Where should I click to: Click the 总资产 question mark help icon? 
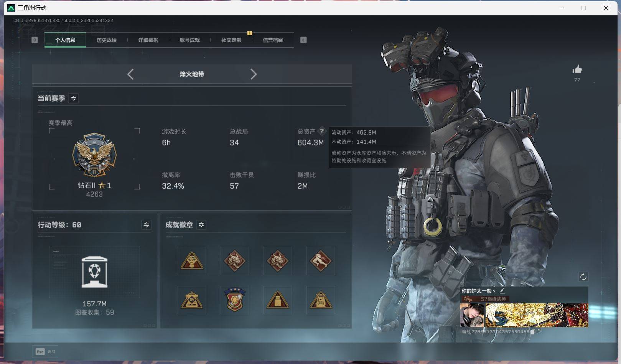click(x=322, y=131)
